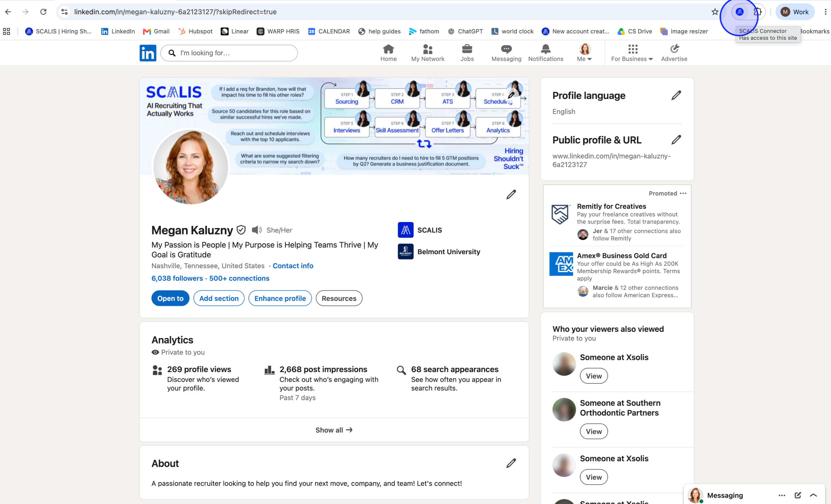Image resolution: width=831 pixels, height=504 pixels.
Task: Open Remitly for Creatives ad
Action: pos(611,206)
